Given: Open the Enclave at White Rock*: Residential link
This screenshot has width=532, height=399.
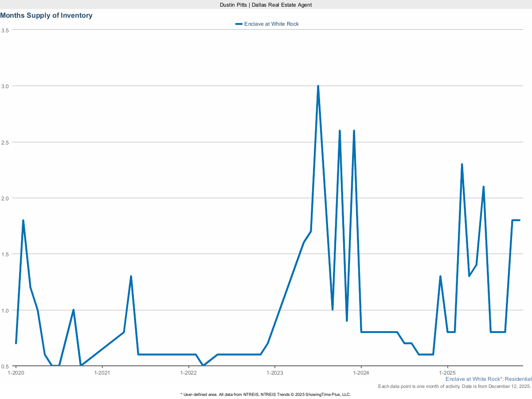Looking at the screenshot, I should click(488, 379).
